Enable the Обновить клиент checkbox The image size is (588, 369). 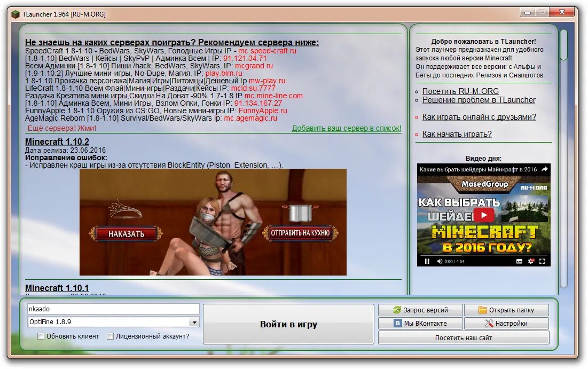coord(41,336)
